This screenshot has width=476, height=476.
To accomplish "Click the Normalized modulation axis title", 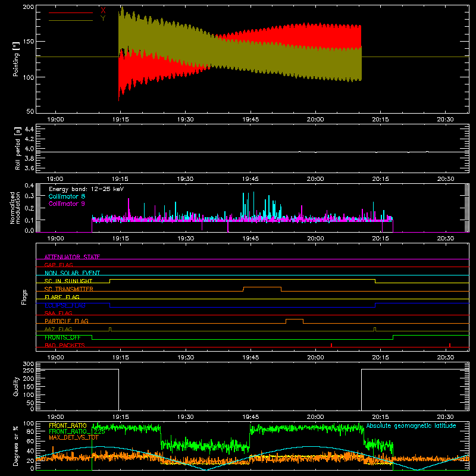I will click(x=15, y=208).
